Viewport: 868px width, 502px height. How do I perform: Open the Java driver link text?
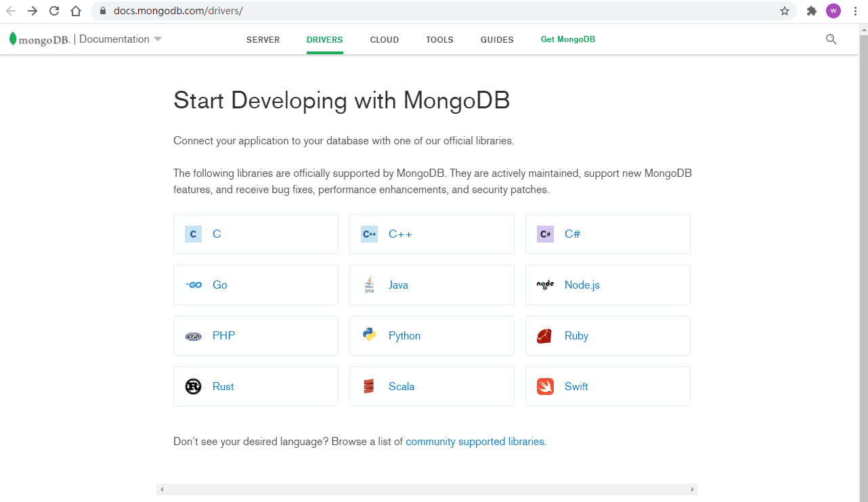[398, 285]
